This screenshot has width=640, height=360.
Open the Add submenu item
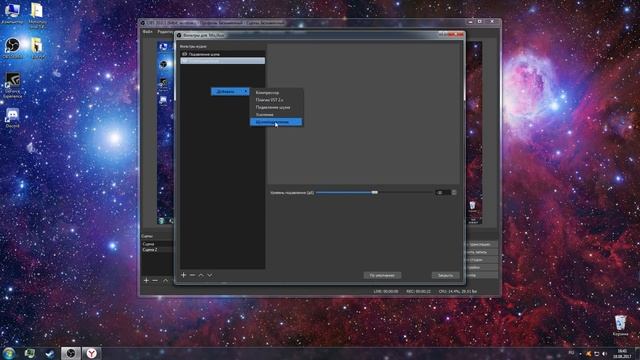(x=230, y=91)
